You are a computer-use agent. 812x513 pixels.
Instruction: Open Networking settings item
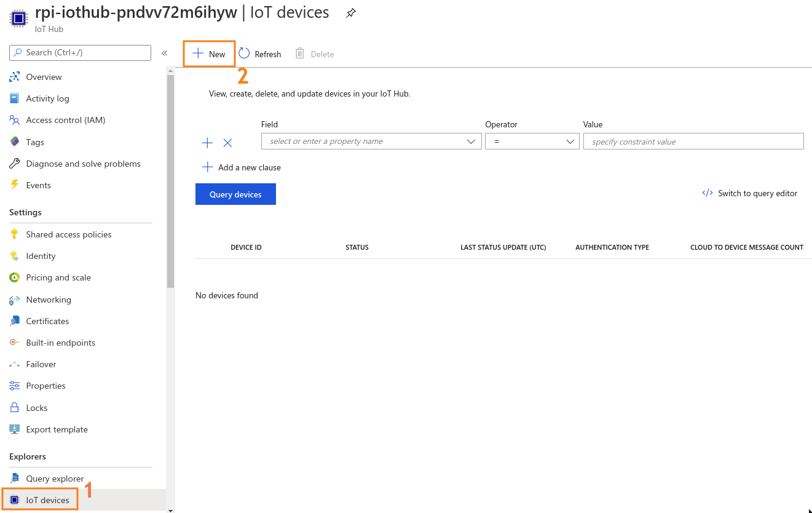tap(49, 300)
